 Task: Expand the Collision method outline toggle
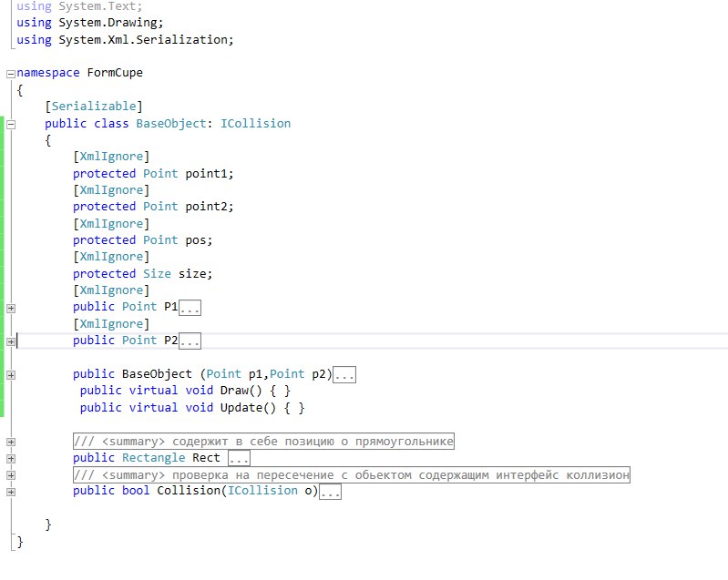(11, 492)
